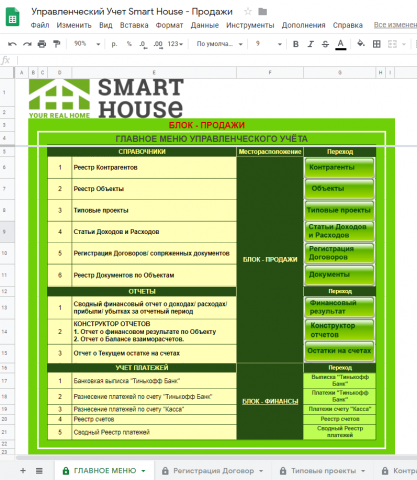Move document with the folder icon
Screen dimensions: 417x480
pyautogui.click(x=263, y=12)
